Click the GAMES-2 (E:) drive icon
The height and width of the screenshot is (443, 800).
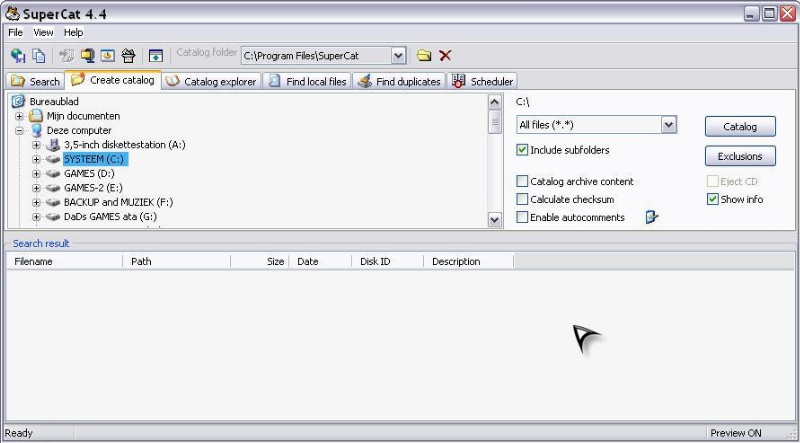coord(53,188)
